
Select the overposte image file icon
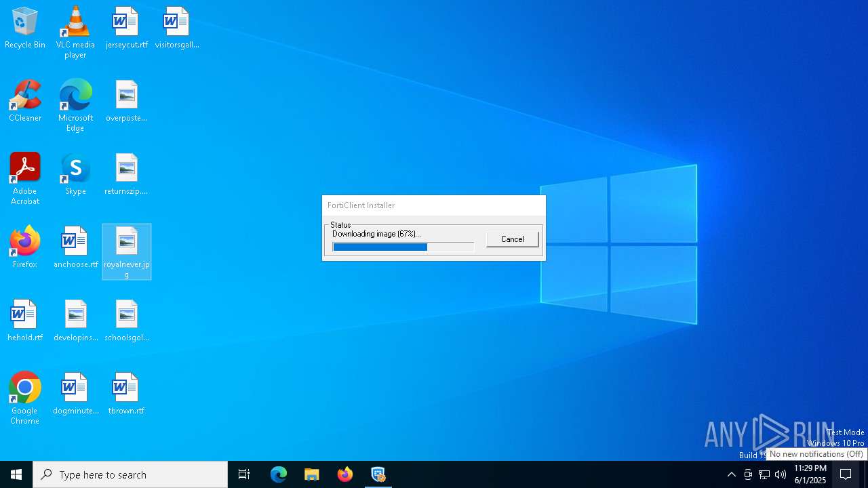click(126, 102)
